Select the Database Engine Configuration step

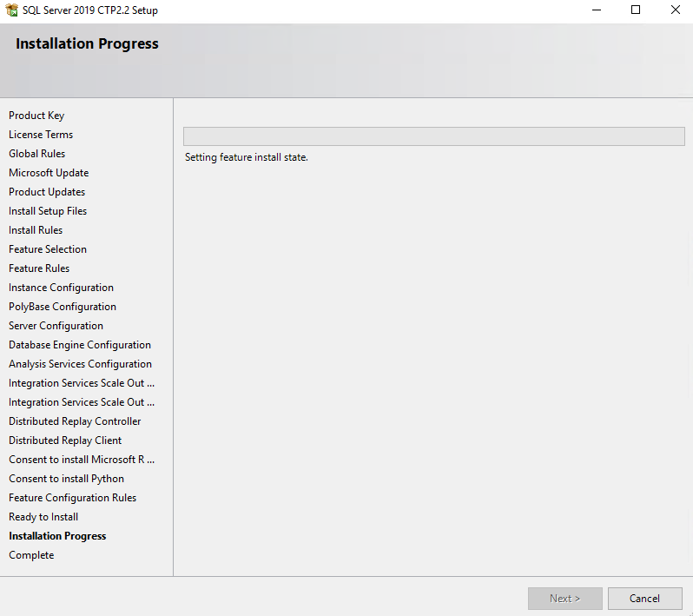click(x=80, y=345)
